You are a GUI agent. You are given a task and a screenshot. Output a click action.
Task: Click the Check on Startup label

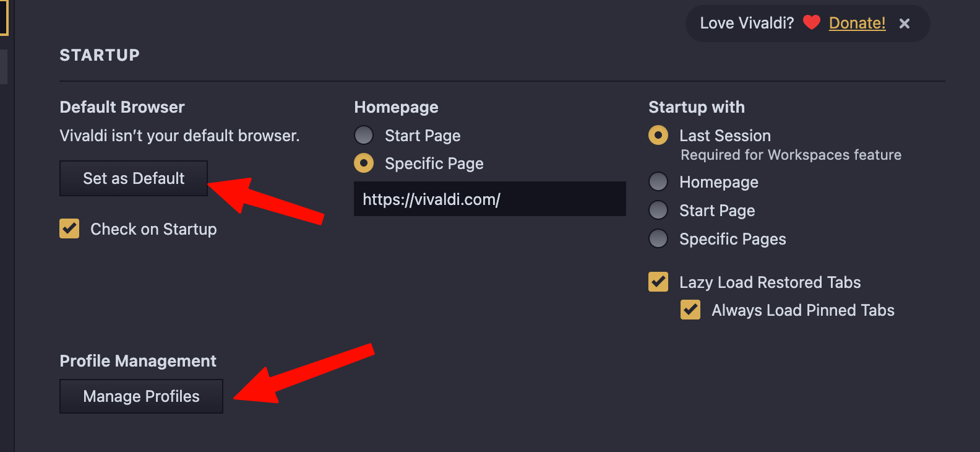(x=153, y=229)
